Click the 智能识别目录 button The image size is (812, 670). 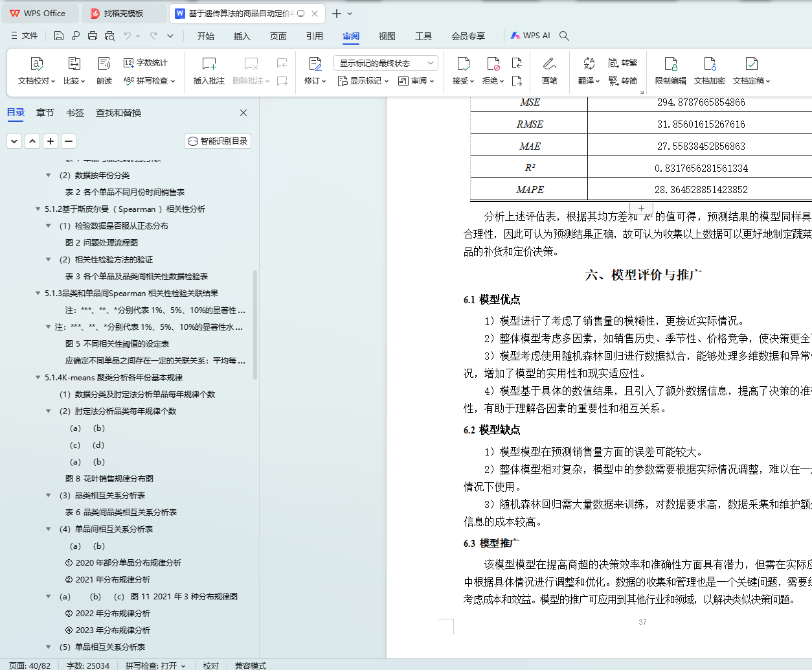point(218,141)
